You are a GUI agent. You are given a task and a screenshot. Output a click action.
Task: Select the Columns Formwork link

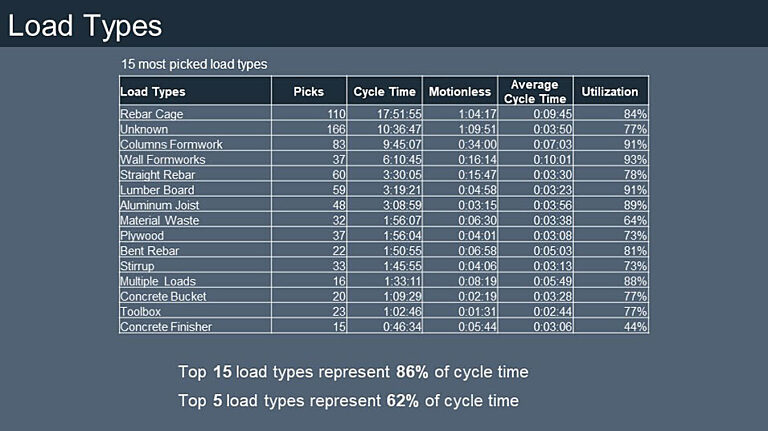pos(171,144)
